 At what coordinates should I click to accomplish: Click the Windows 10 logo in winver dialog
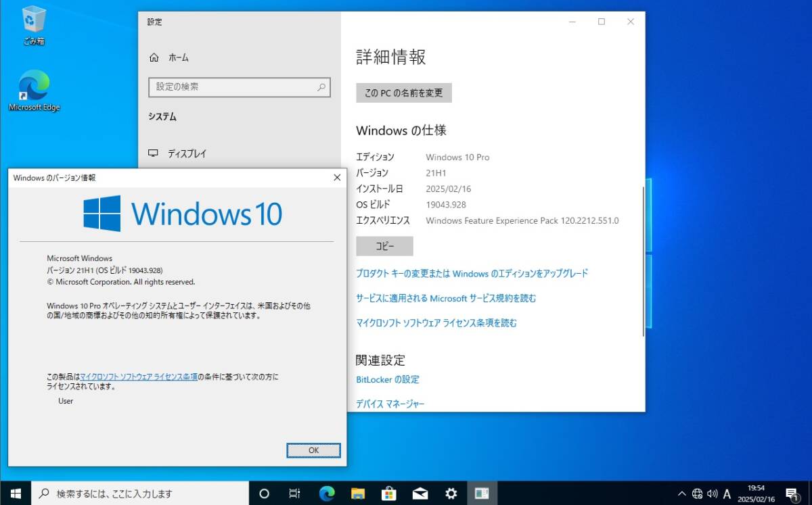183,214
